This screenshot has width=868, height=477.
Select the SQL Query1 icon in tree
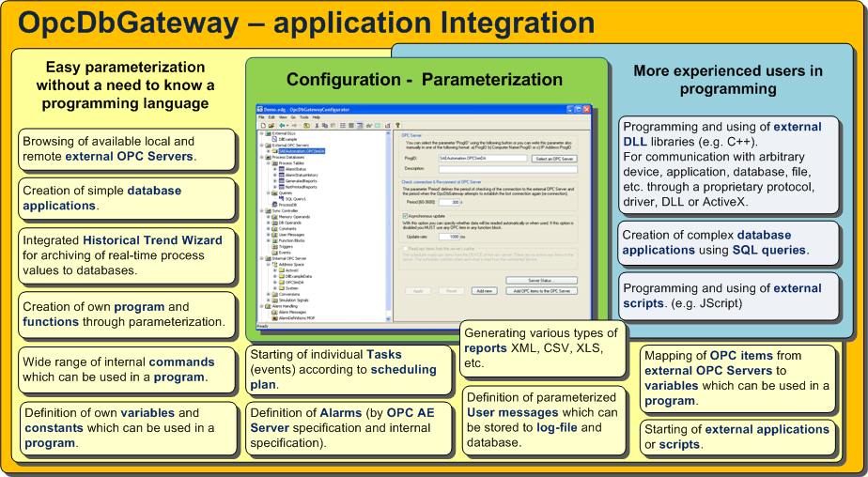click(282, 199)
